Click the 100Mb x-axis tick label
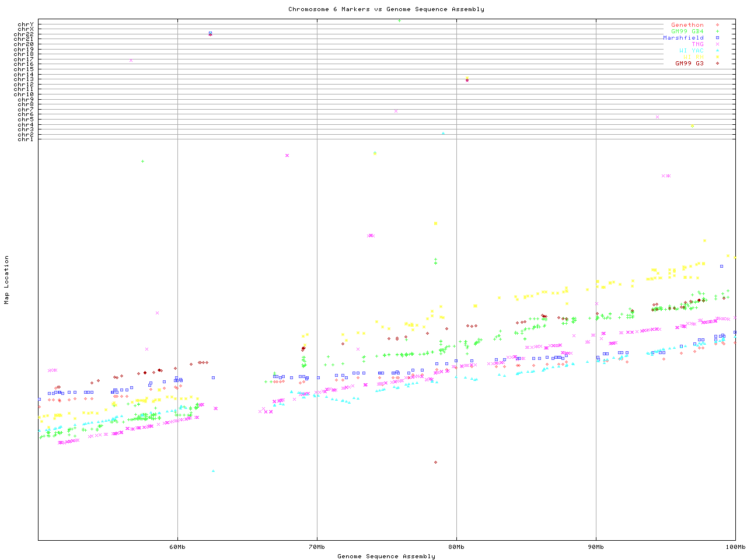Image resolution: width=747 pixels, height=560 pixels. coord(735,547)
